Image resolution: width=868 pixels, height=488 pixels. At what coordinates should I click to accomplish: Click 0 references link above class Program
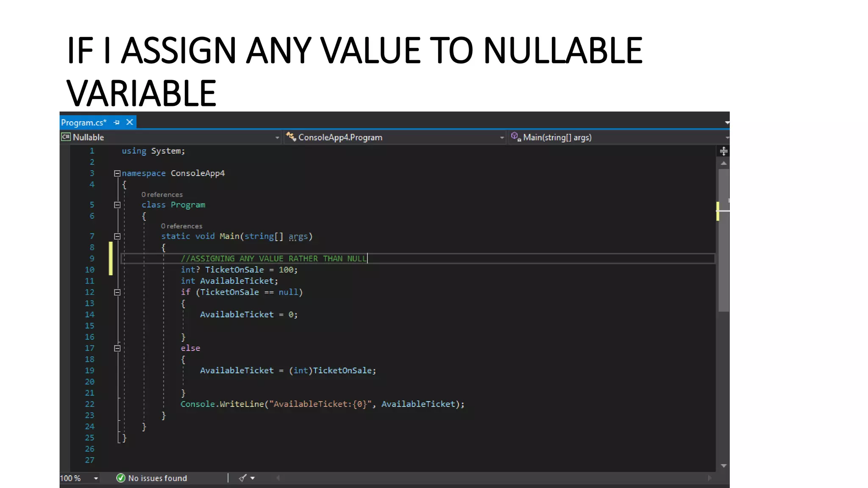click(162, 194)
